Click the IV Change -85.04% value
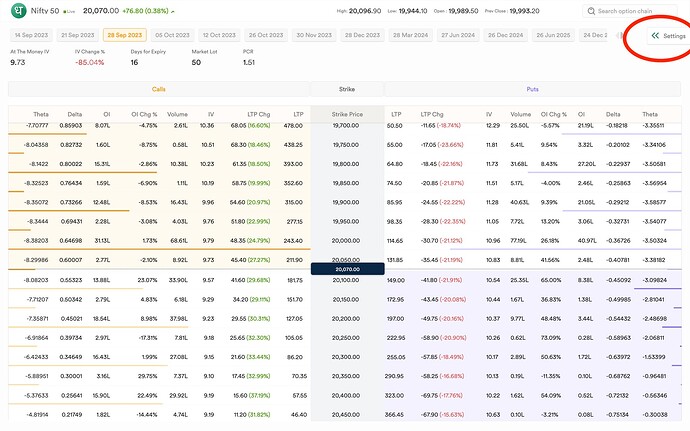The height and width of the screenshot is (431, 690). click(90, 63)
